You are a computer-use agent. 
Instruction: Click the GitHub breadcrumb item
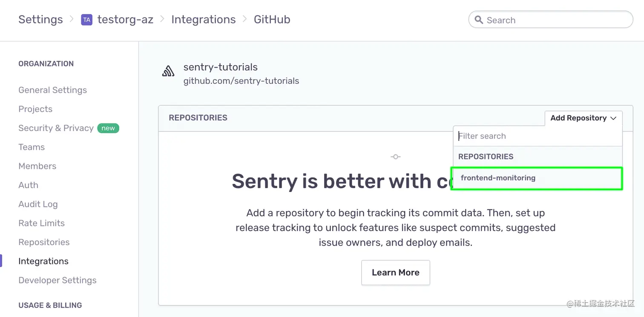click(272, 20)
